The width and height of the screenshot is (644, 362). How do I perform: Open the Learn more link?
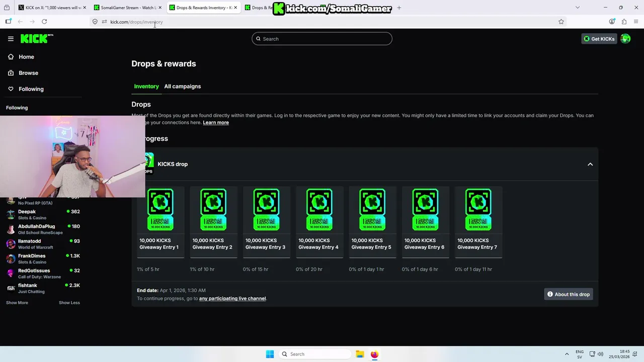(216, 123)
